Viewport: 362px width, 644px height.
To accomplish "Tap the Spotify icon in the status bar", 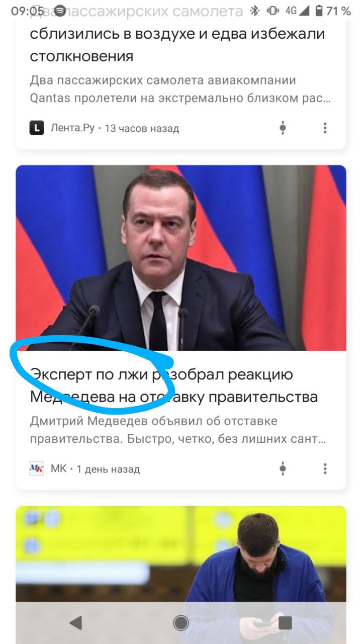I will [59, 11].
